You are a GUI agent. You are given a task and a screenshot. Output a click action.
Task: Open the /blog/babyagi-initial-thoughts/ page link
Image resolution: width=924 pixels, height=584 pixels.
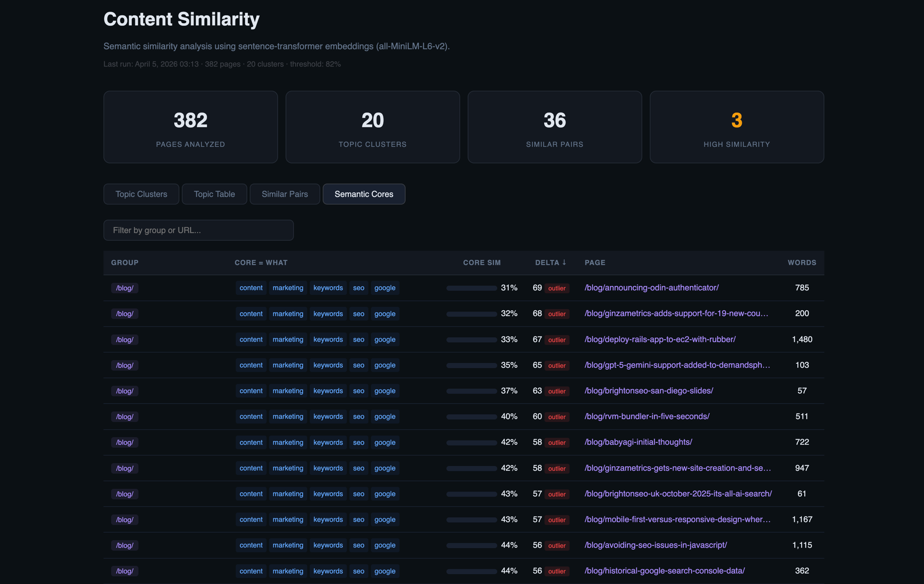point(638,442)
